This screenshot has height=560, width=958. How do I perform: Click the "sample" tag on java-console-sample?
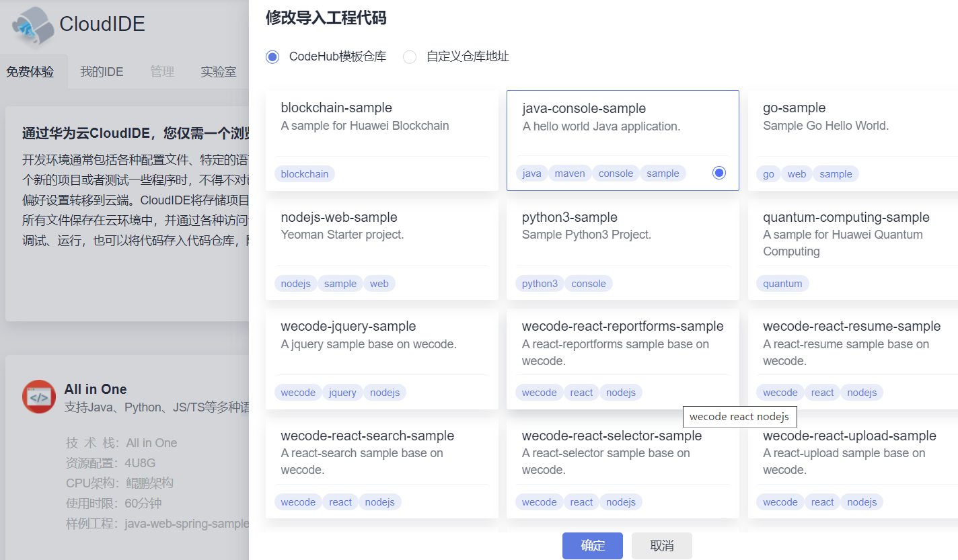(663, 173)
